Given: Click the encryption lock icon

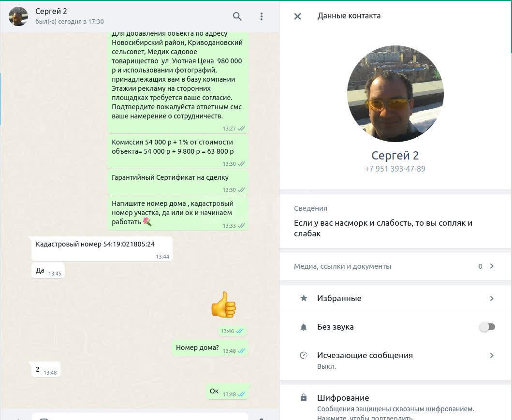Looking at the screenshot, I should (x=304, y=397).
